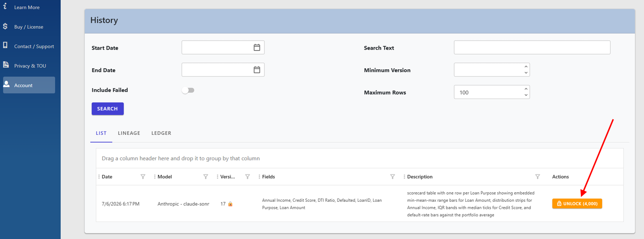Open the Version column filter
Viewport: 644px width, 239px height.
click(248, 177)
